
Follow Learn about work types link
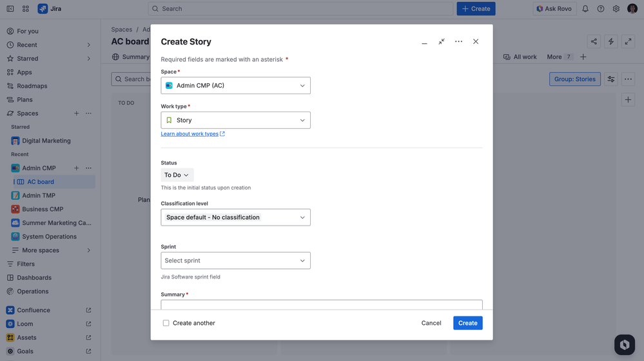pos(193,134)
